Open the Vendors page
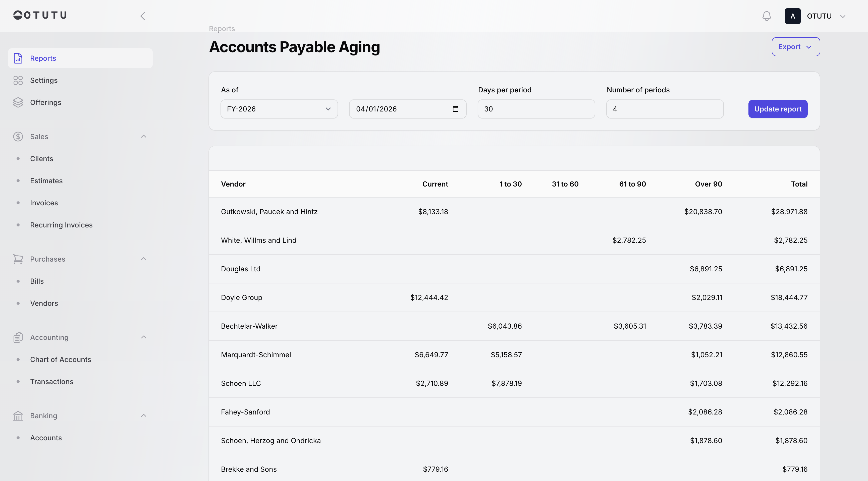The width and height of the screenshot is (868, 481). (x=44, y=303)
